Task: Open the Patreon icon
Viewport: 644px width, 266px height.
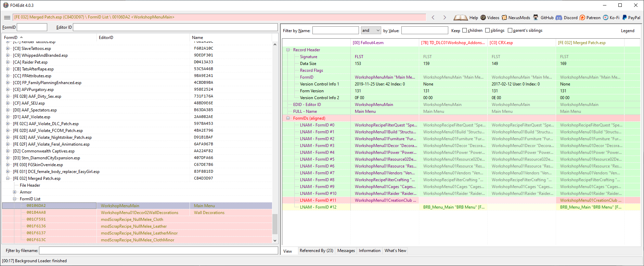Action: 582,17
